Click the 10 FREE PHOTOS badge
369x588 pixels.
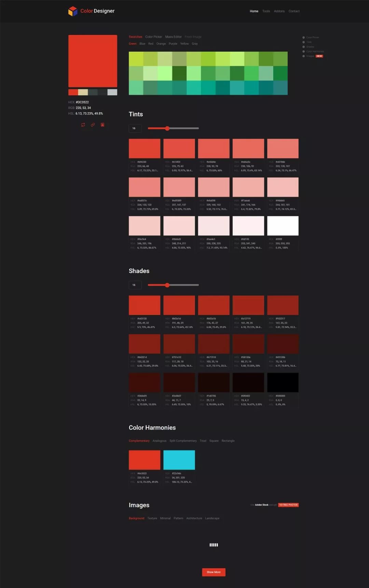288,505
